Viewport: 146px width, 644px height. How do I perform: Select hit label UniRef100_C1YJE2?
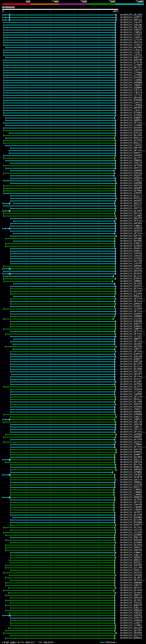131,336
